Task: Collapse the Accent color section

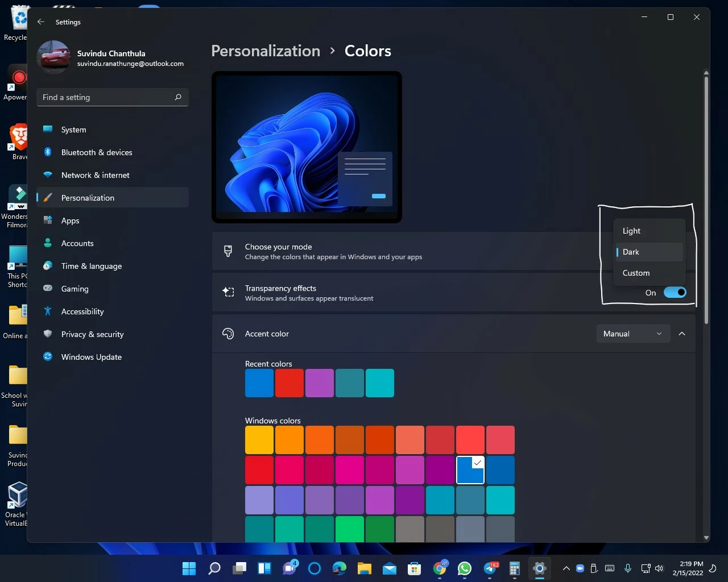Action: [682, 334]
